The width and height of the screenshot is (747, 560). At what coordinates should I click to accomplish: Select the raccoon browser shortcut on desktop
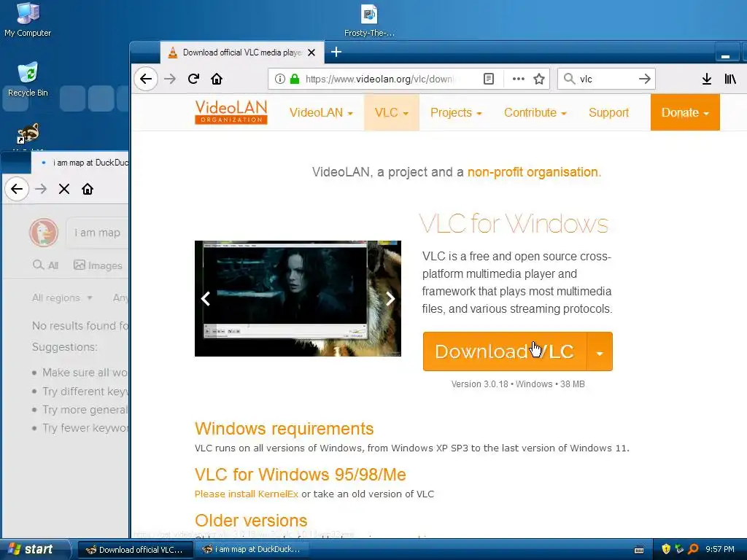pyautogui.click(x=28, y=134)
